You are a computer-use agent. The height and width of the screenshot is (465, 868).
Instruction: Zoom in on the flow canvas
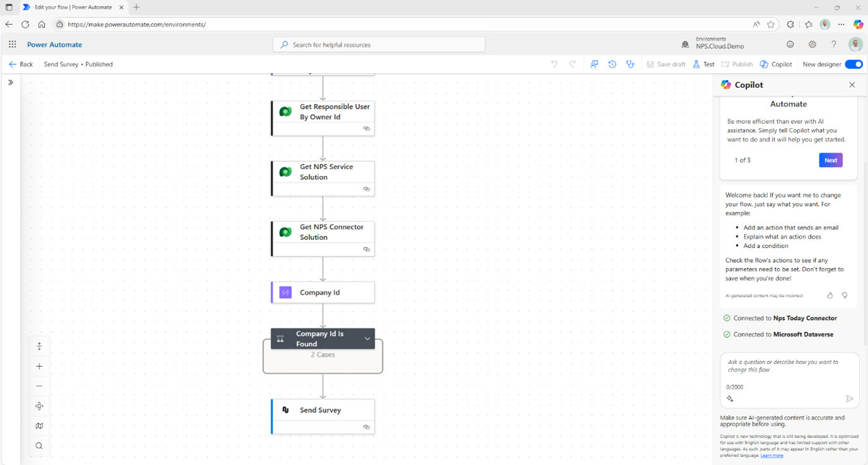pos(39,366)
